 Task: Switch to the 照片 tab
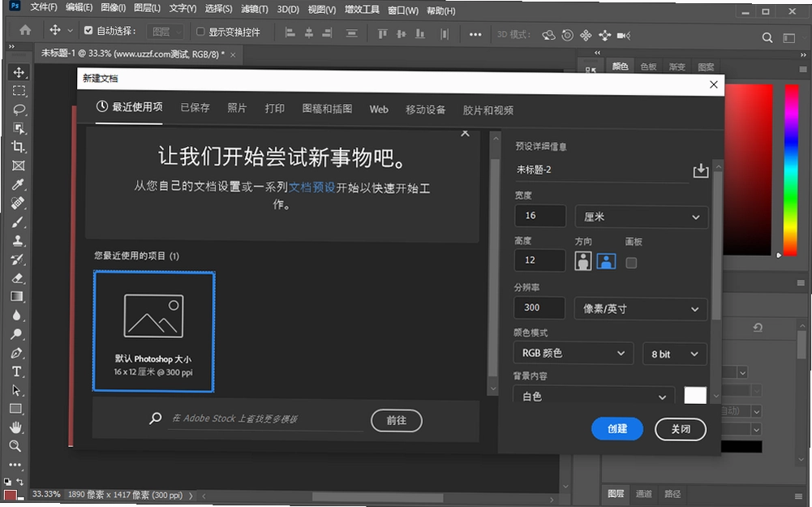click(x=237, y=108)
